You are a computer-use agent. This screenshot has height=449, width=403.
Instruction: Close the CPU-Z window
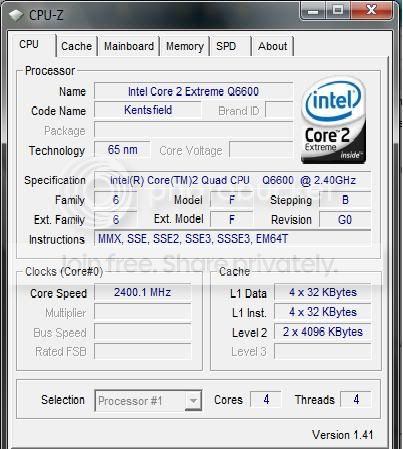click(x=371, y=10)
